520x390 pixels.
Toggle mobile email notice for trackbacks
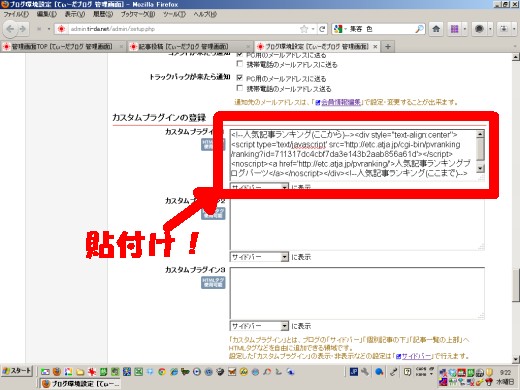(x=239, y=88)
